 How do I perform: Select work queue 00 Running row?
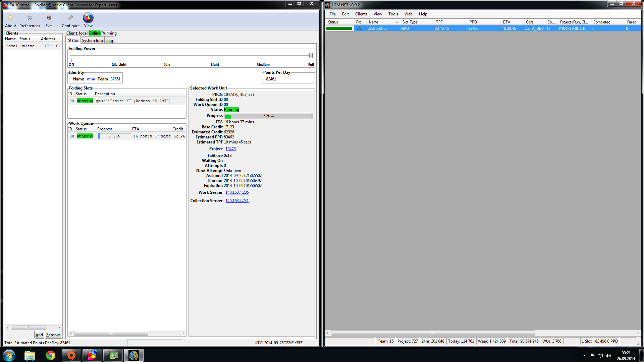click(x=127, y=136)
